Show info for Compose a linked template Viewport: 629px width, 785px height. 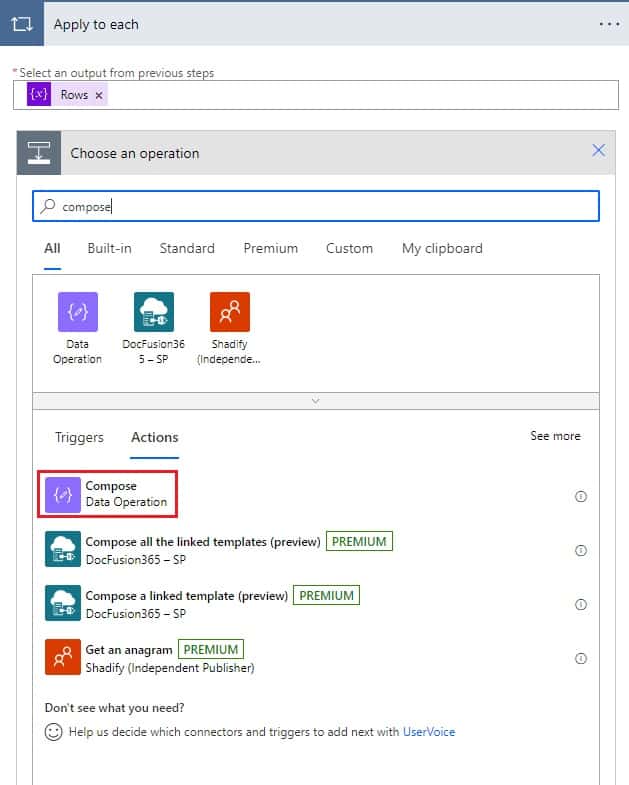pos(580,604)
